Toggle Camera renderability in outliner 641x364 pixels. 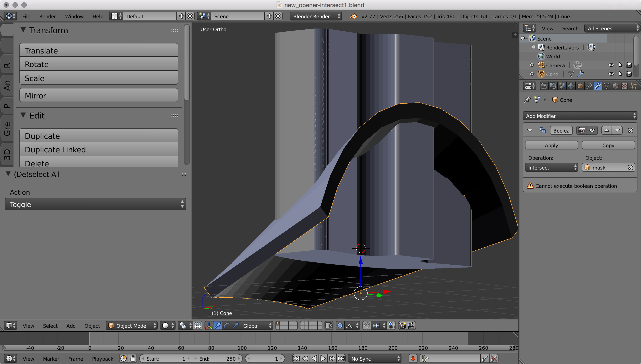629,65
